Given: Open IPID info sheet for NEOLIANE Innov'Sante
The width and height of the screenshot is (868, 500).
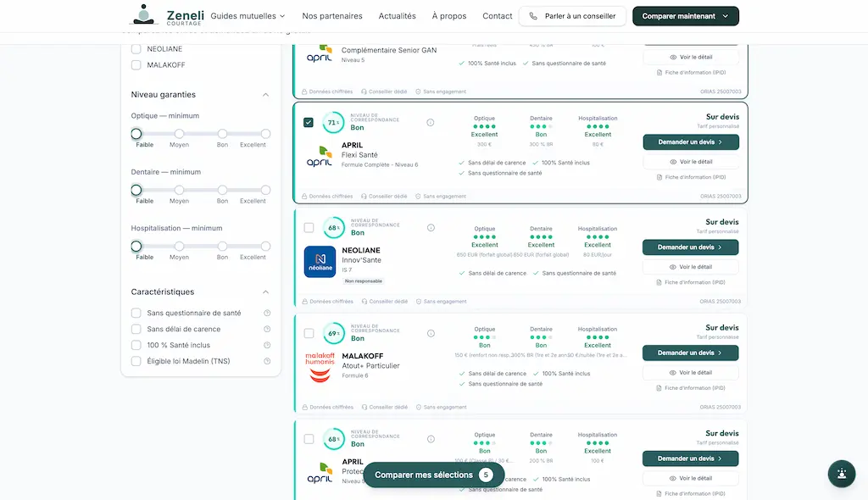Looking at the screenshot, I should (x=690, y=282).
